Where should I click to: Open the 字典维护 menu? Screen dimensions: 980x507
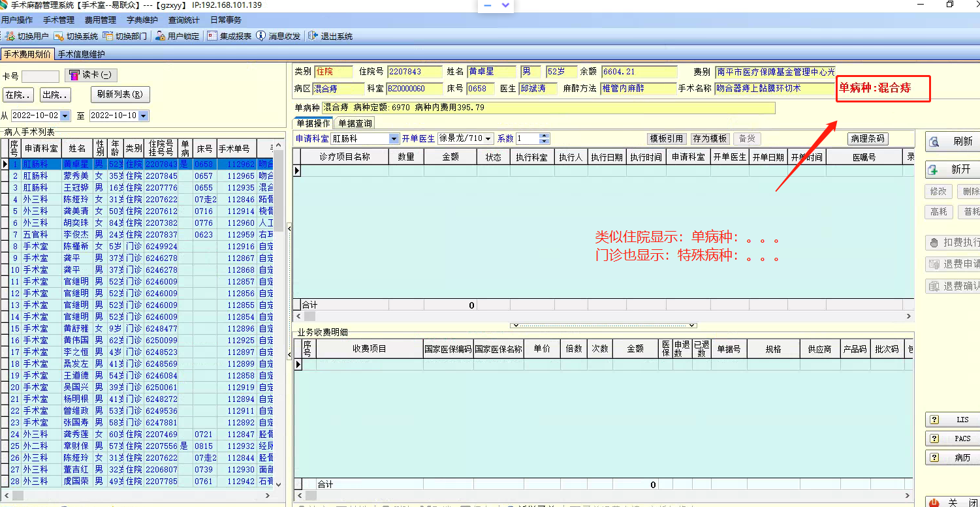click(142, 20)
